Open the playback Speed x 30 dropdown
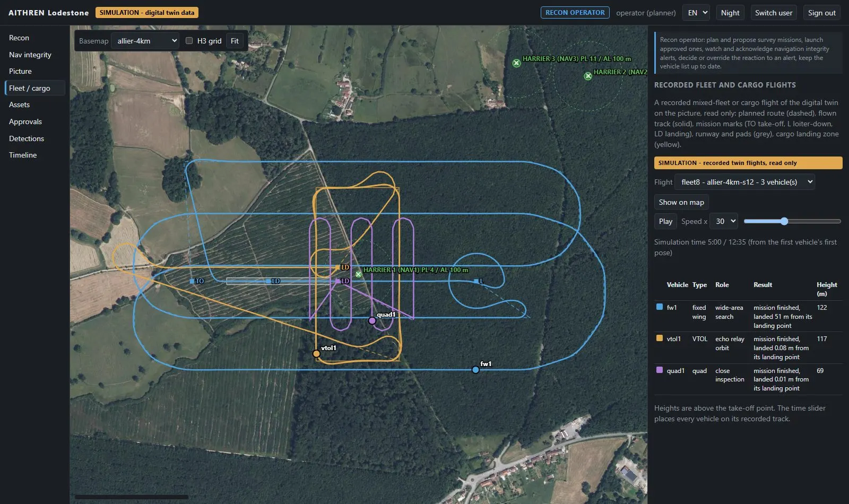Viewport: 849px width, 504px height. pos(724,221)
